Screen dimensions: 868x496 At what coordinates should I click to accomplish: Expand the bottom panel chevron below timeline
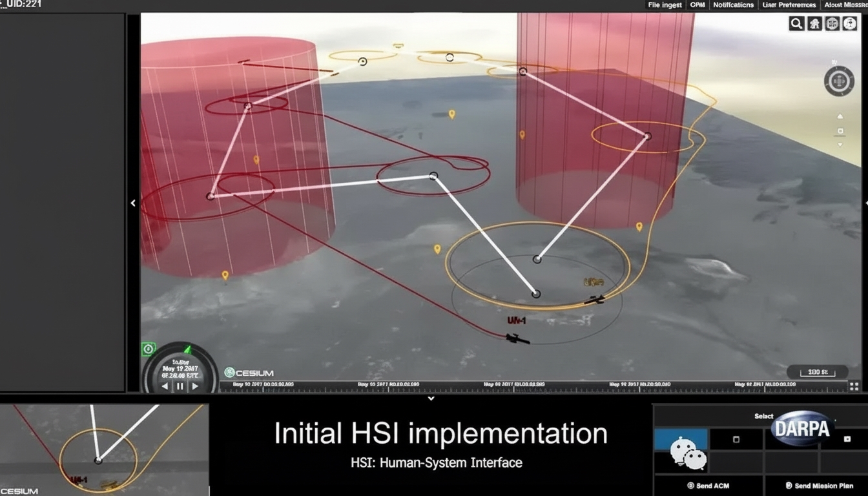pos(431,398)
